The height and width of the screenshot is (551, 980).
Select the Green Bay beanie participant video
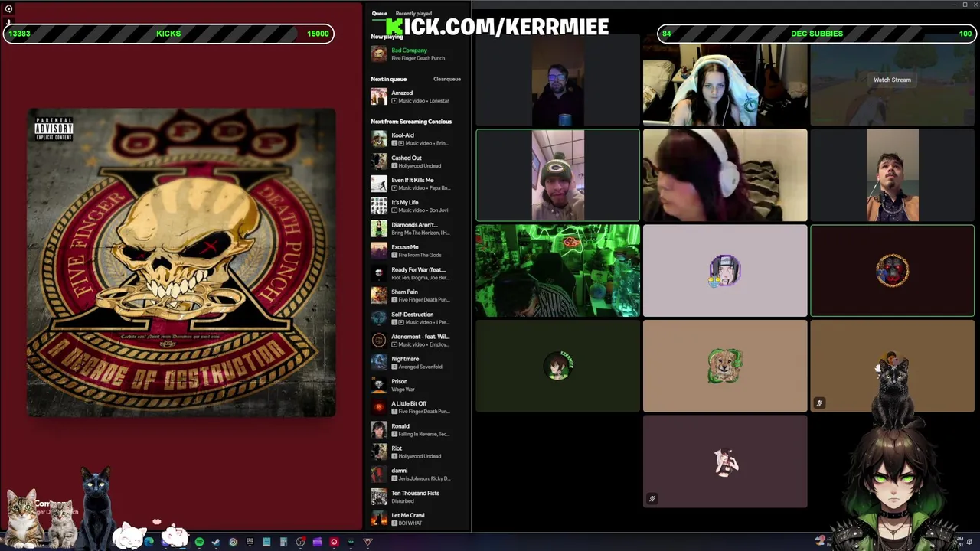tap(557, 175)
